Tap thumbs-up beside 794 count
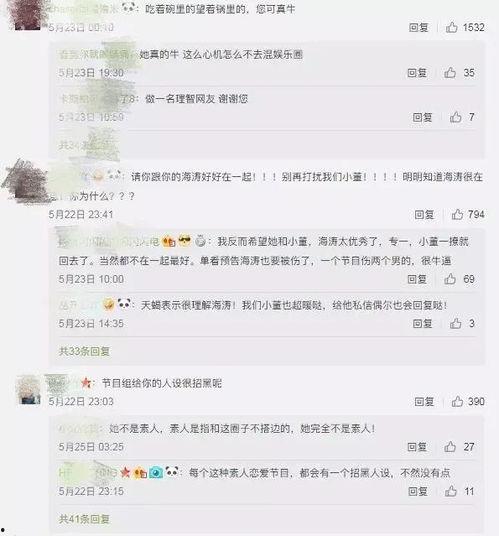This screenshot has height=536, width=499. coord(457,214)
